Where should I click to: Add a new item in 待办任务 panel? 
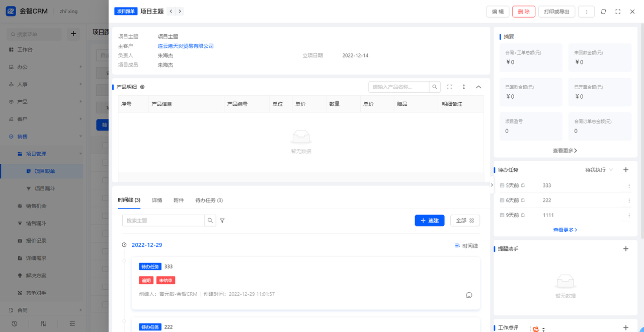[626, 170]
